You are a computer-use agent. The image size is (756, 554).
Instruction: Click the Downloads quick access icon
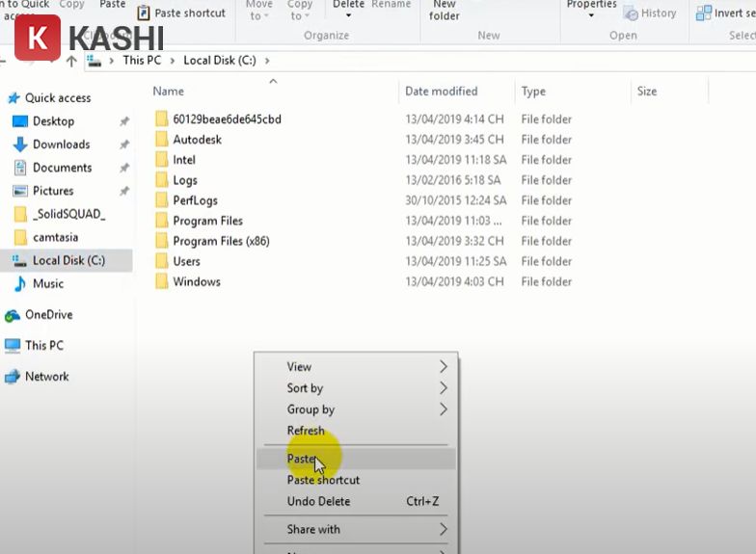coord(19,145)
